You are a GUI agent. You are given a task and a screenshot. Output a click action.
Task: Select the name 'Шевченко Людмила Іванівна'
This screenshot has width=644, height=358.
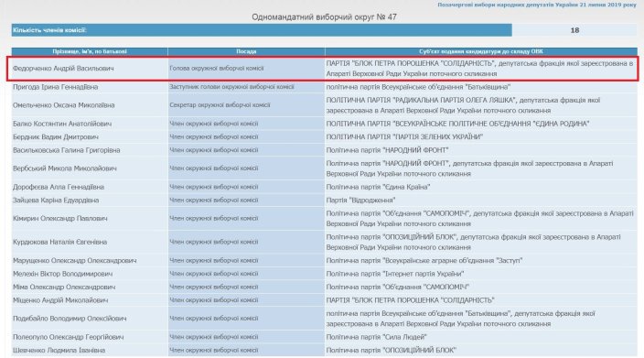[59, 350]
